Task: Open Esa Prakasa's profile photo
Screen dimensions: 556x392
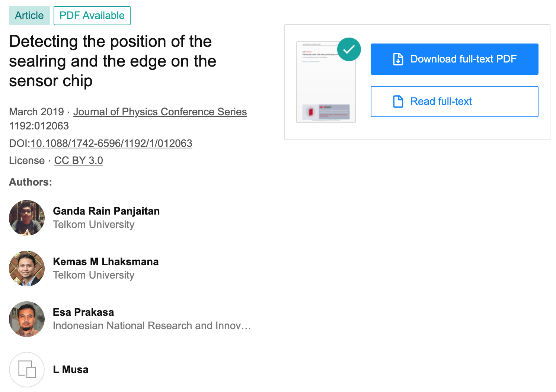Action: pos(27,319)
